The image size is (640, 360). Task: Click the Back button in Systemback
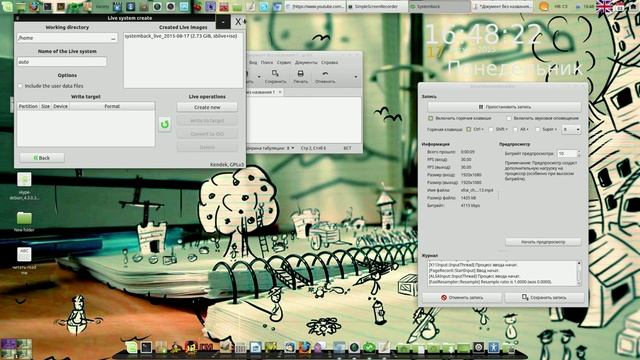click(x=42, y=158)
